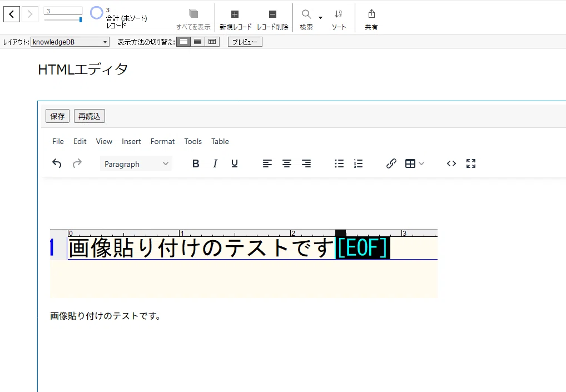Open the Insert menu
Screen dimensions: 566x392
click(x=131, y=141)
